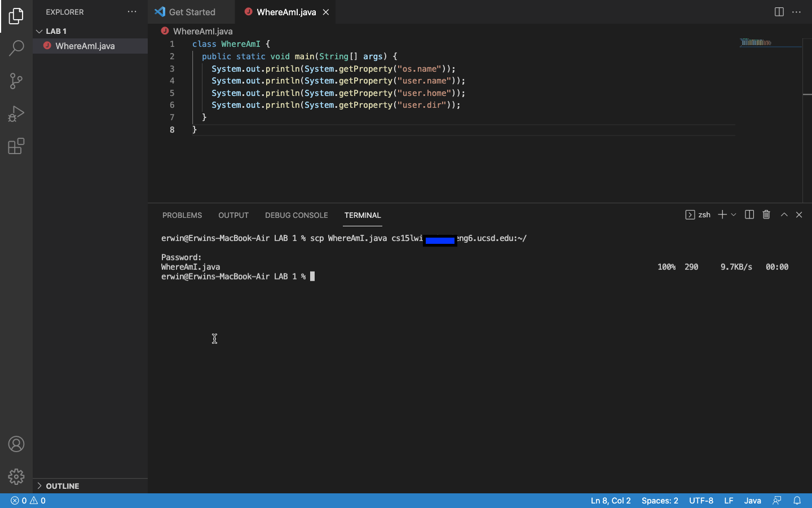
Task: Change end of line sequence LF
Action: (x=729, y=501)
